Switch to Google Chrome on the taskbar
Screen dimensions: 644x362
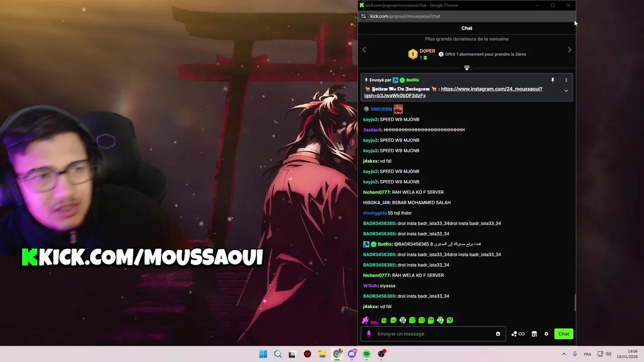(x=337, y=354)
